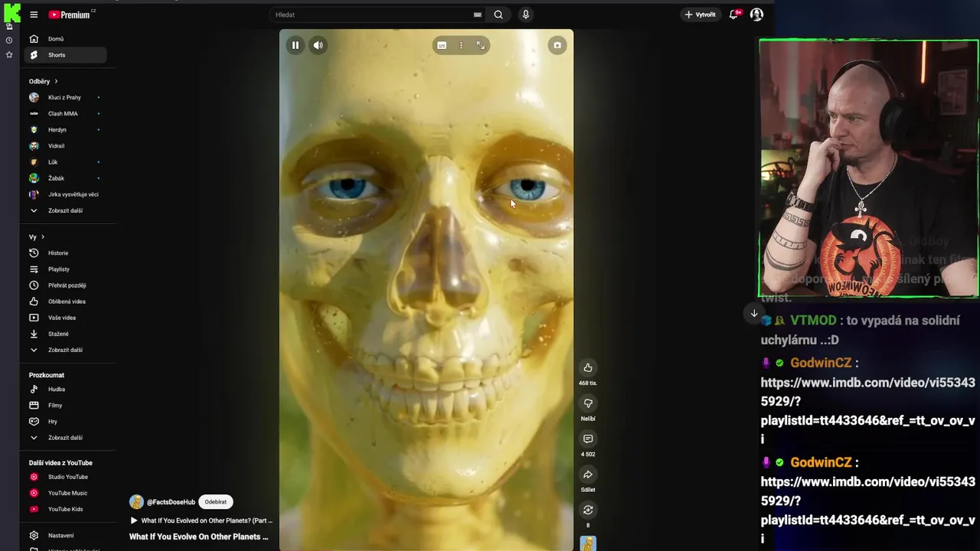Click the Vytvořit create button

[701, 15]
